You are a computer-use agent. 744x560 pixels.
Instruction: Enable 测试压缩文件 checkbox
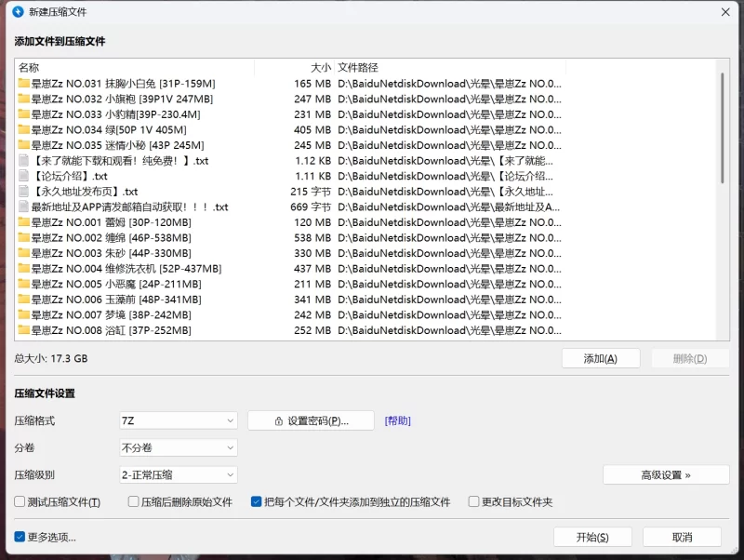[x=20, y=502]
